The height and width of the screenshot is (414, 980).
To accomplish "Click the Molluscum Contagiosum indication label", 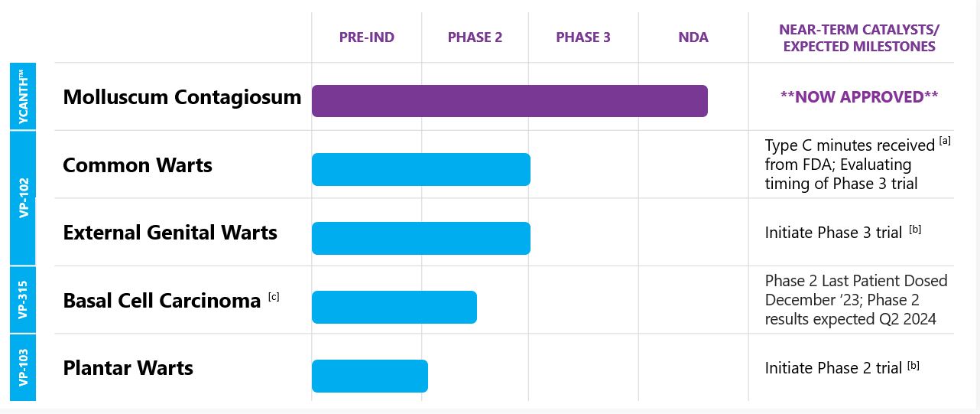I will coord(182,97).
